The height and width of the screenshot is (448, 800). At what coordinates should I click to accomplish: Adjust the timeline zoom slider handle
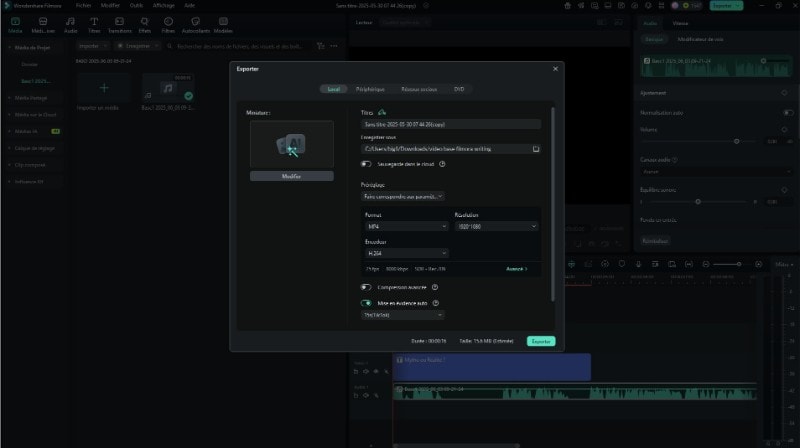point(738,264)
